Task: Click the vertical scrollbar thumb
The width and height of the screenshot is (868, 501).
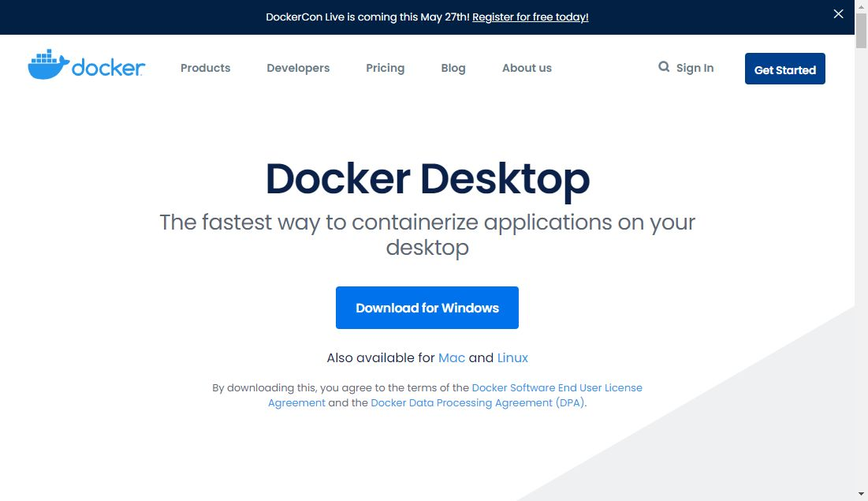Action: (861, 31)
